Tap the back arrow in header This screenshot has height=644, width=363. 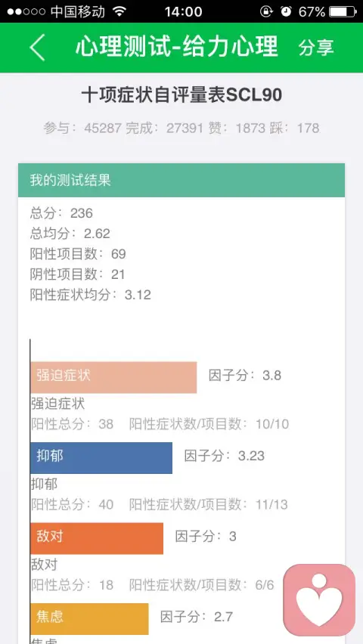(x=37, y=48)
